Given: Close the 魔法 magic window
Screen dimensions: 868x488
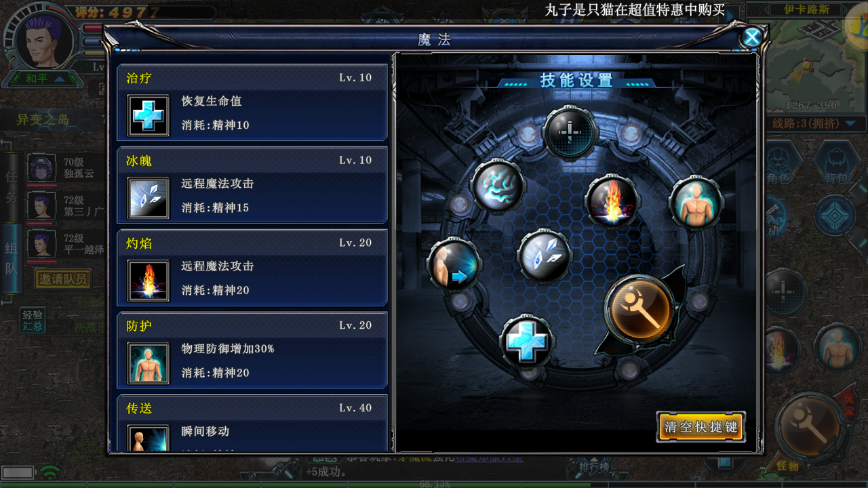Looking at the screenshot, I should tap(751, 37).
